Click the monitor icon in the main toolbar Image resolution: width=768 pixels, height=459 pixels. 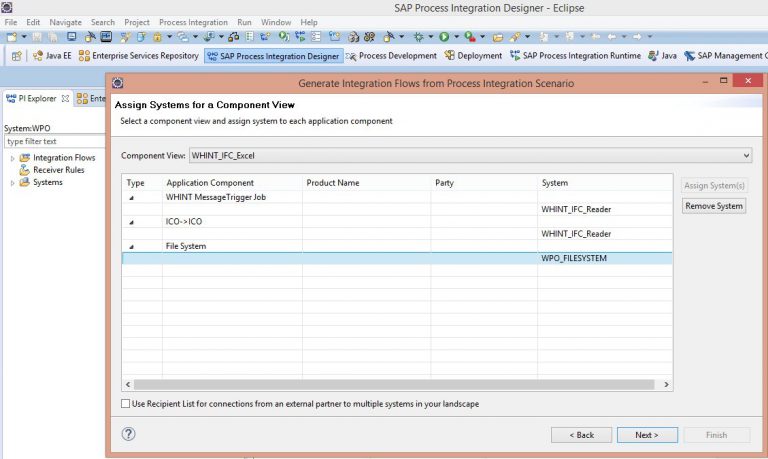[x=72, y=36]
